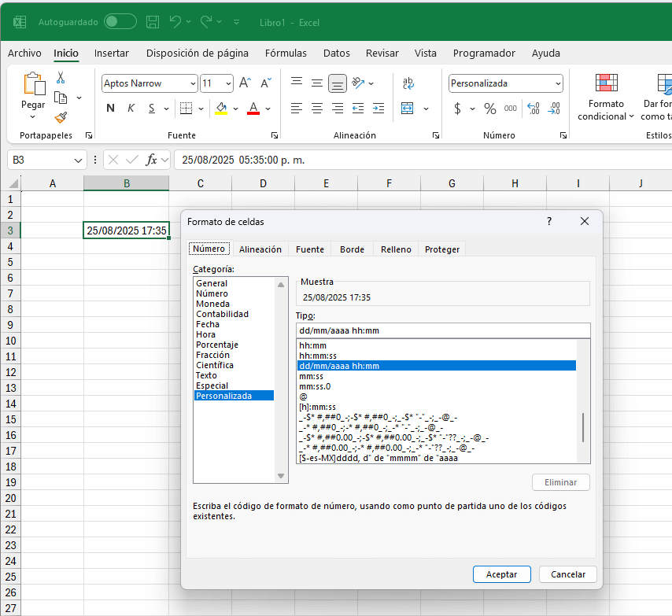
Task: Open the currency format dropdown arrow
Action: coord(472,109)
